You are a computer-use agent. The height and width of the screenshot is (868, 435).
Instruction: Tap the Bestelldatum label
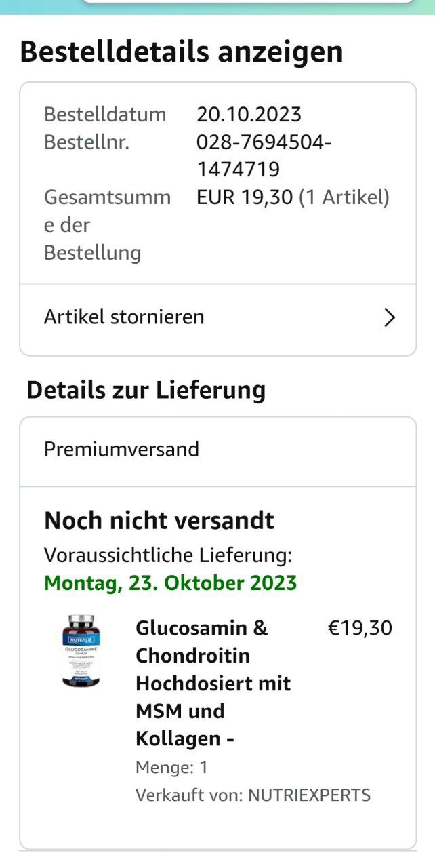point(105,114)
